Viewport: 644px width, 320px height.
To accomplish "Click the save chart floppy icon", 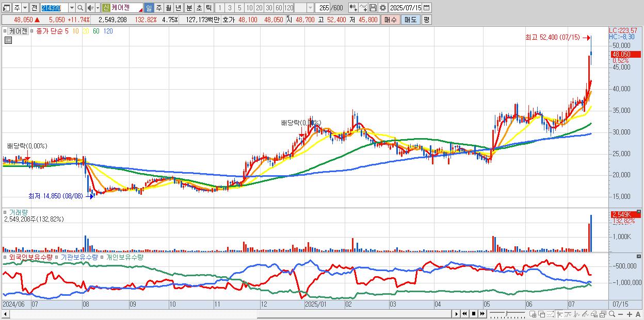I will (373, 8).
